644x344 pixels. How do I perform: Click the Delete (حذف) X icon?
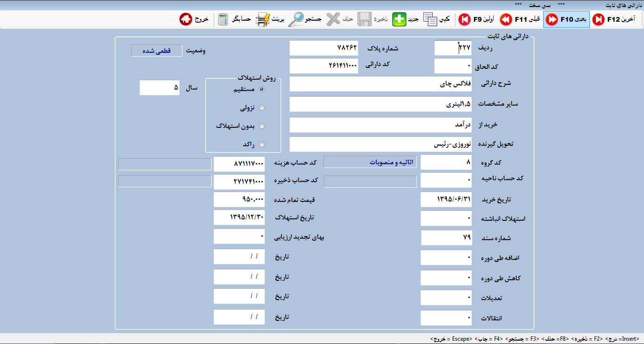tap(333, 20)
